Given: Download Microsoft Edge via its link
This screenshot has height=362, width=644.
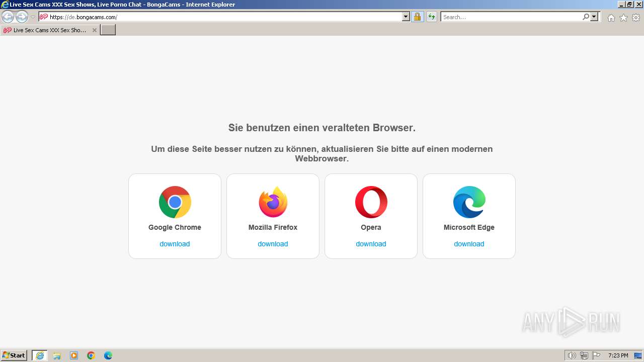Looking at the screenshot, I should click(x=469, y=244).
